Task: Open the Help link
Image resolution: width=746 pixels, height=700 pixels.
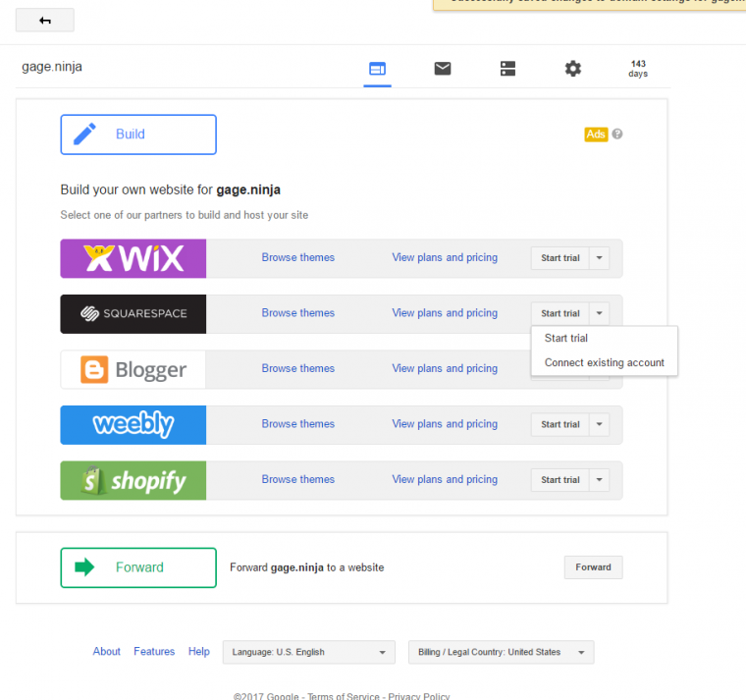Action: tap(199, 652)
